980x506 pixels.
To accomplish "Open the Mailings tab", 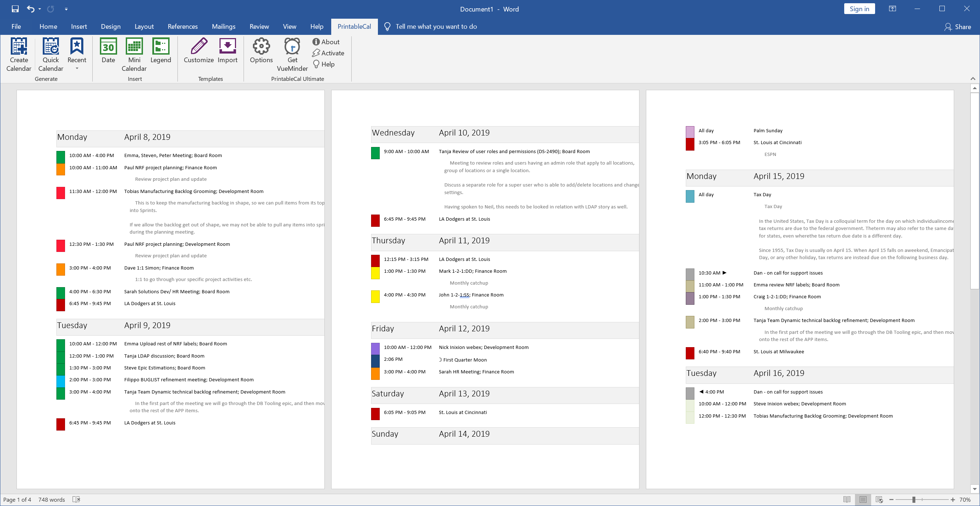I will click(223, 27).
